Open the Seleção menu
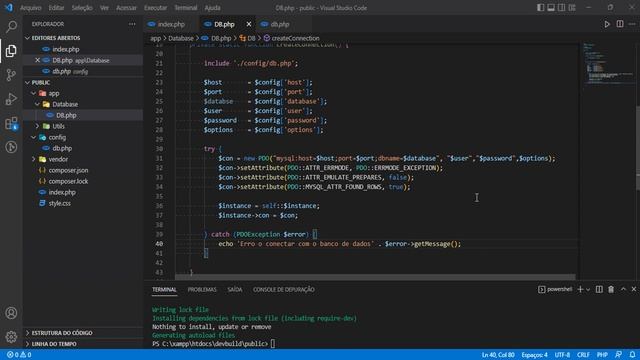Image resolution: width=640 pixels, height=360 pixels. [x=82, y=8]
